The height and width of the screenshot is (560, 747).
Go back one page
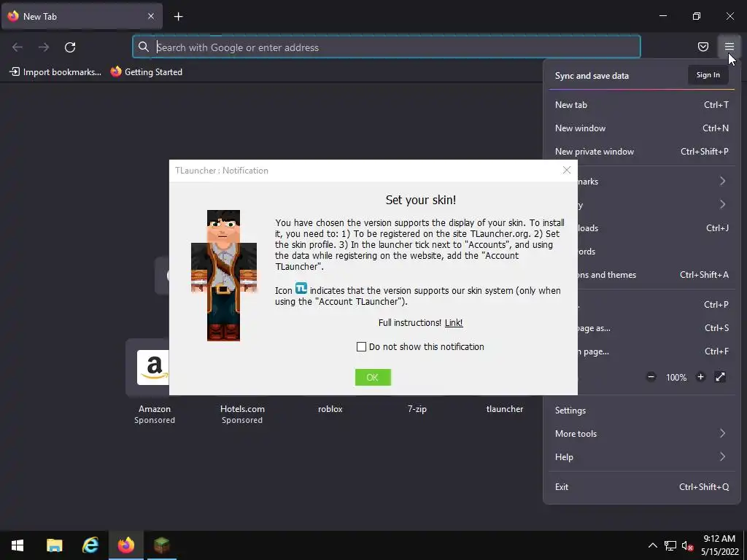click(x=18, y=47)
